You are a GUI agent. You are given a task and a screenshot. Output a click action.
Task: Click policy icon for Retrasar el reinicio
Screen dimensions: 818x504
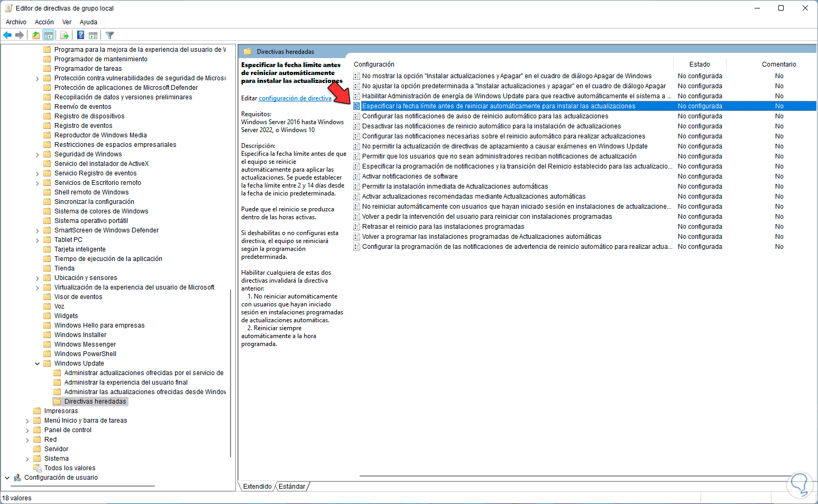(357, 227)
